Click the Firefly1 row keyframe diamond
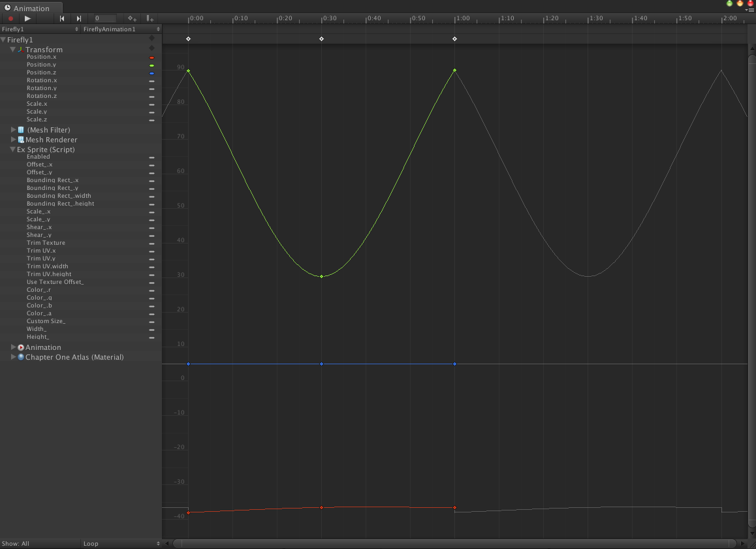The width and height of the screenshot is (756, 549). coord(152,38)
